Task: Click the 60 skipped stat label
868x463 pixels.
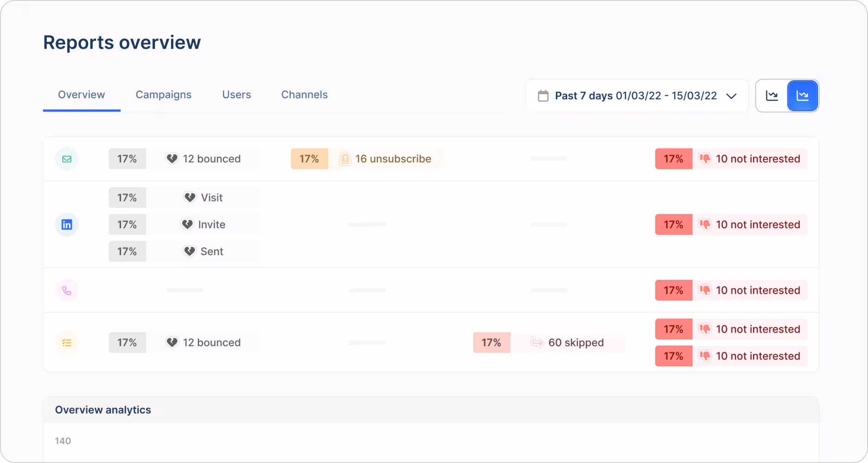Action: tap(576, 343)
